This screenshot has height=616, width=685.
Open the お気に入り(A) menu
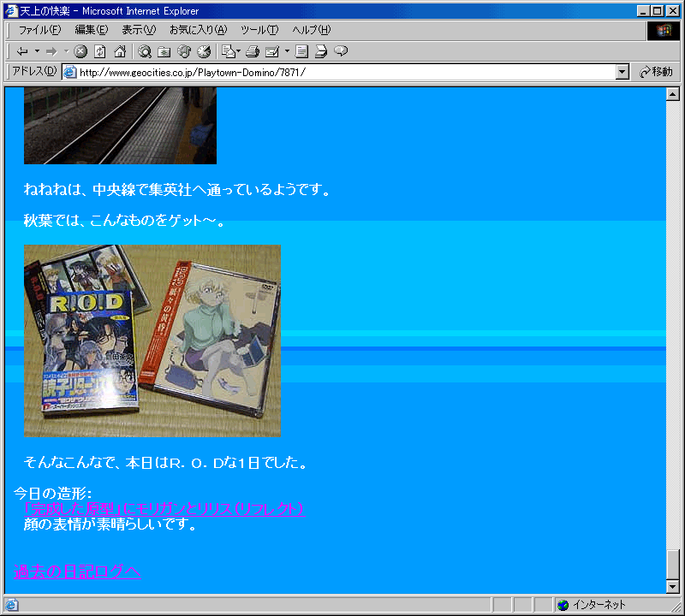coord(199,30)
